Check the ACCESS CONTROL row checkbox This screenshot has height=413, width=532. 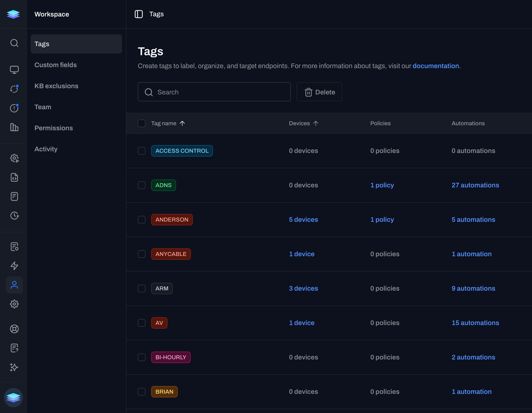(142, 151)
